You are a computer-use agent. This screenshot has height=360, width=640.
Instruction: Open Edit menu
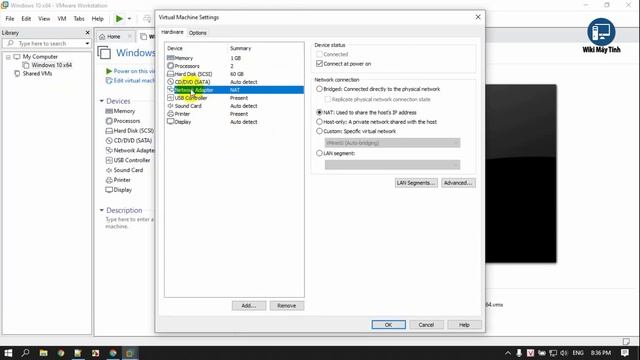pos(26,19)
